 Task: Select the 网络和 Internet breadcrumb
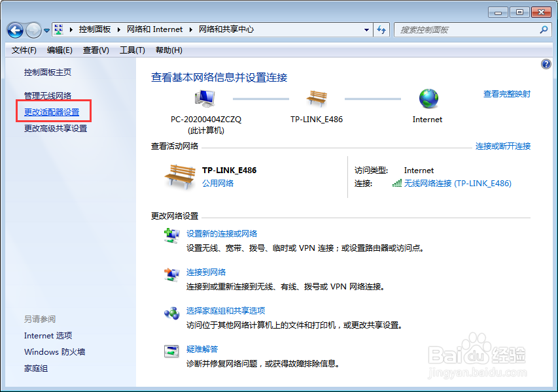(x=155, y=29)
